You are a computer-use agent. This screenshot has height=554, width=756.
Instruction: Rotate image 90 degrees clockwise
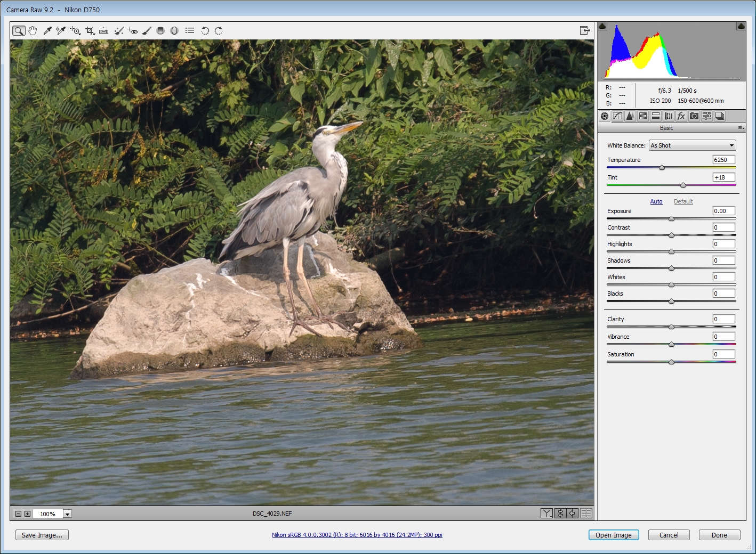point(219,31)
